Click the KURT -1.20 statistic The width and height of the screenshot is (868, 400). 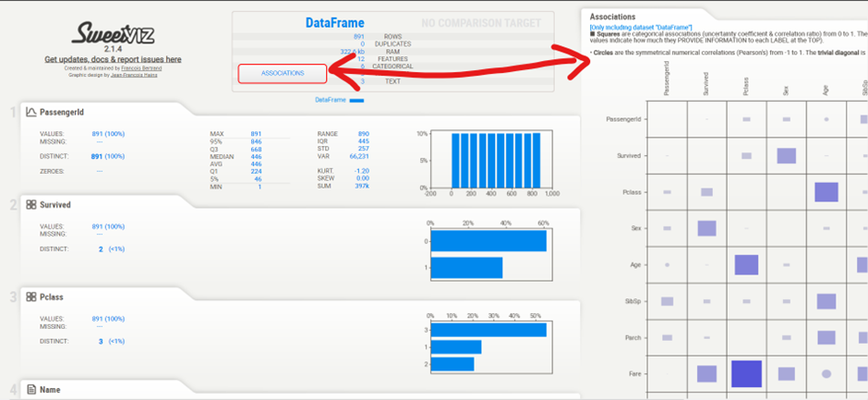pos(344,171)
